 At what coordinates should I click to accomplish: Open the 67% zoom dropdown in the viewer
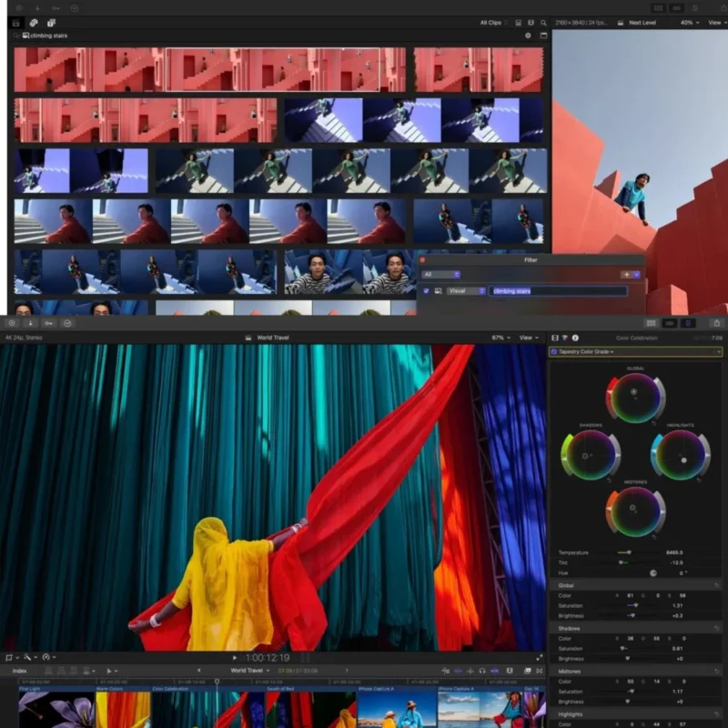coord(500,337)
